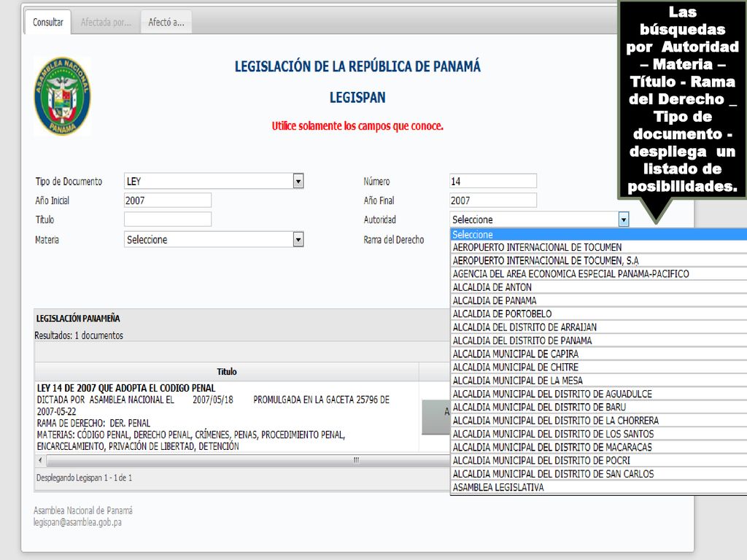Select ALCALDIA DE ANTON option
747x560 pixels.
(599, 287)
